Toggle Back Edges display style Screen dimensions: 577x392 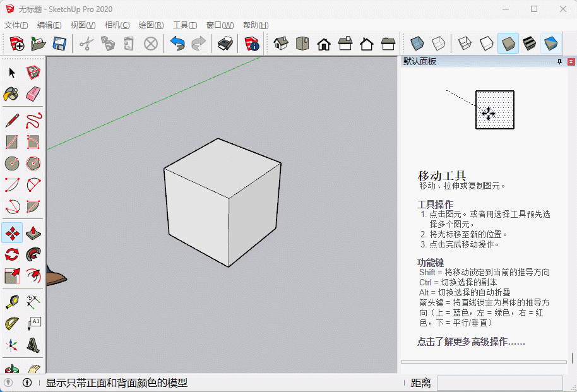coord(438,44)
